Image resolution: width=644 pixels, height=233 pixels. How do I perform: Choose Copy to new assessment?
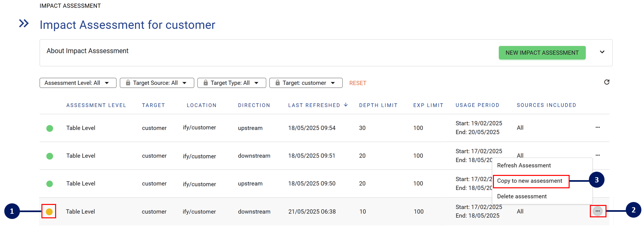pos(529,181)
